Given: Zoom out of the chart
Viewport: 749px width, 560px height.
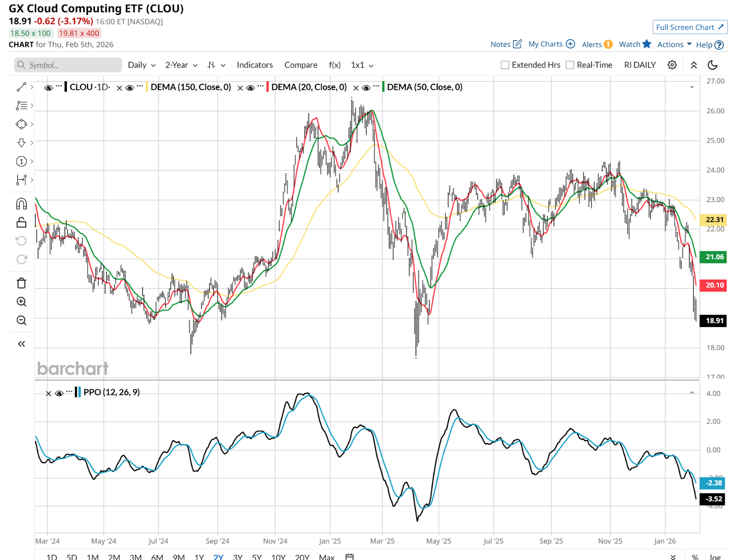Looking at the screenshot, I should 22,320.
